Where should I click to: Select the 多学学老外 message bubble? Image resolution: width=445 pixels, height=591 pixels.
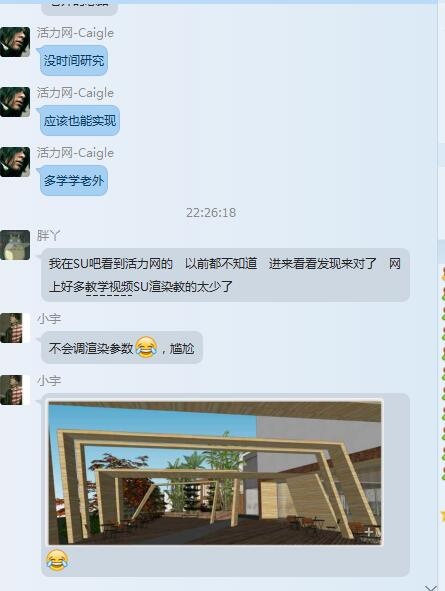74,181
